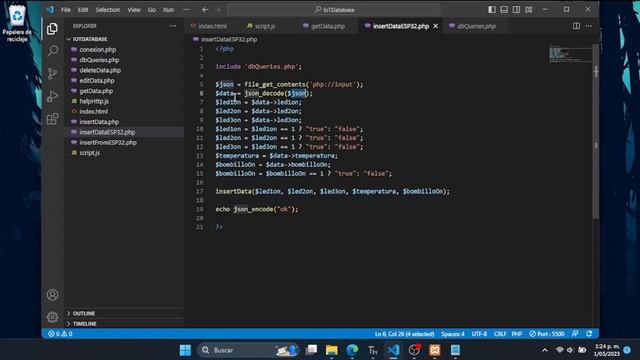This screenshot has height=360, width=640.
Task: Open the Extensions view
Action: click(52, 119)
